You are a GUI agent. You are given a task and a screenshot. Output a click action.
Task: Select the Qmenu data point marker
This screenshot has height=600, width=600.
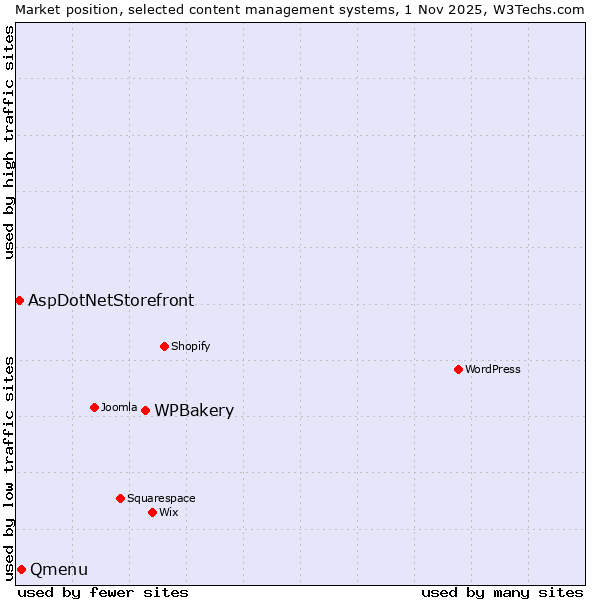click(x=21, y=569)
